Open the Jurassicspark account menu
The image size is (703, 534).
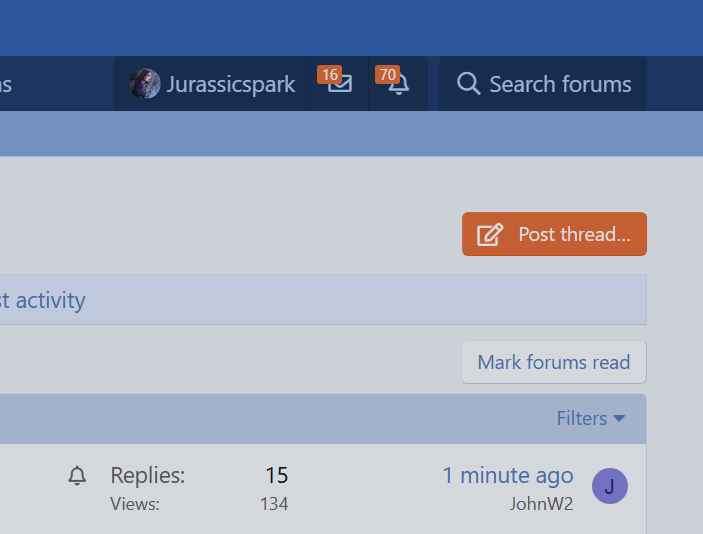tap(230, 84)
